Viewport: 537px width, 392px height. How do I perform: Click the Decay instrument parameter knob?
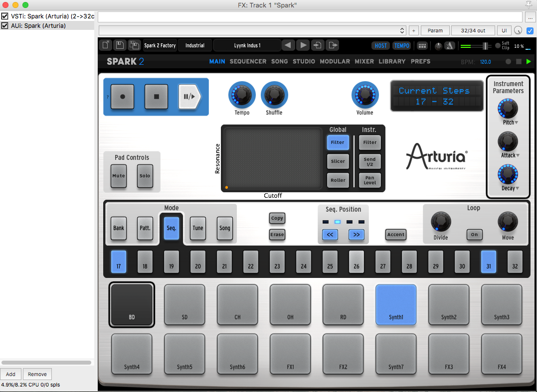click(x=508, y=174)
